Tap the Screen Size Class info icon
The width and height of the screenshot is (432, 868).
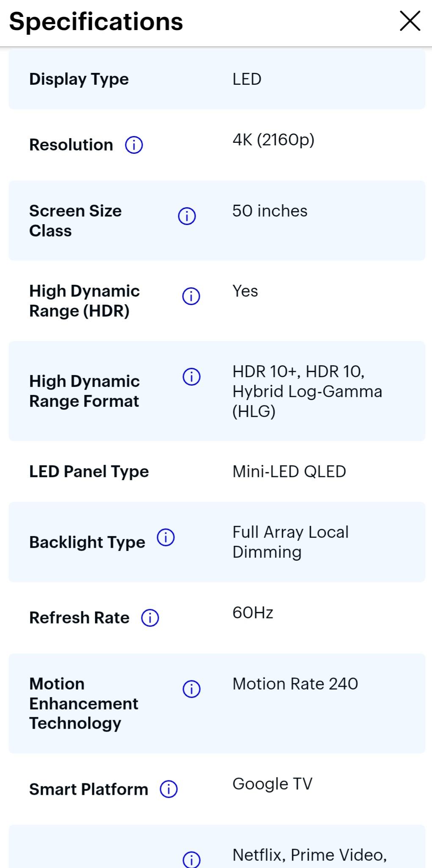187,216
